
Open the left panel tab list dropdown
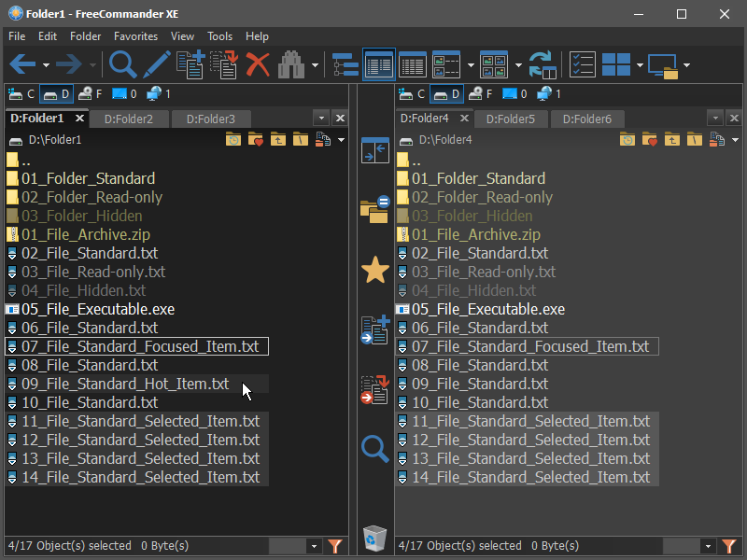pyautogui.click(x=321, y=119)
